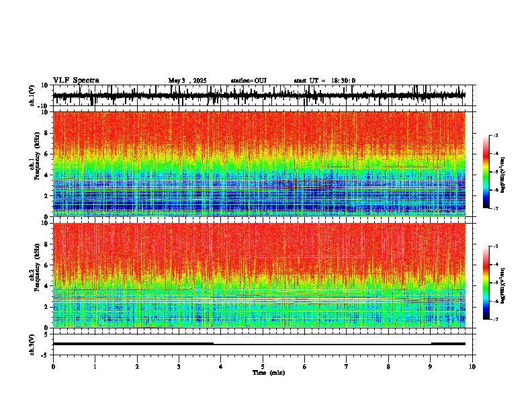Click the "ch.1(V)" axis label
The height and width of the screenshot is (411, 532).
click(32, 95)
